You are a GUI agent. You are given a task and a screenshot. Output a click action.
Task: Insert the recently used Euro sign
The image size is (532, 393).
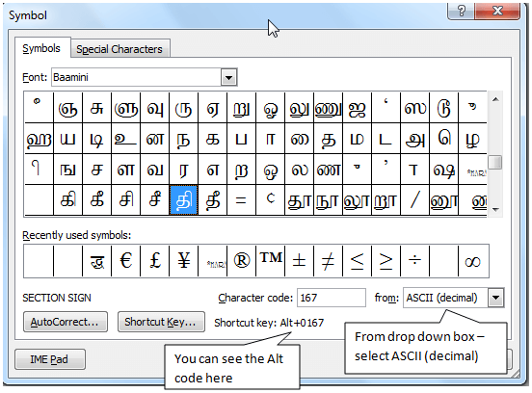coord(126,261)
